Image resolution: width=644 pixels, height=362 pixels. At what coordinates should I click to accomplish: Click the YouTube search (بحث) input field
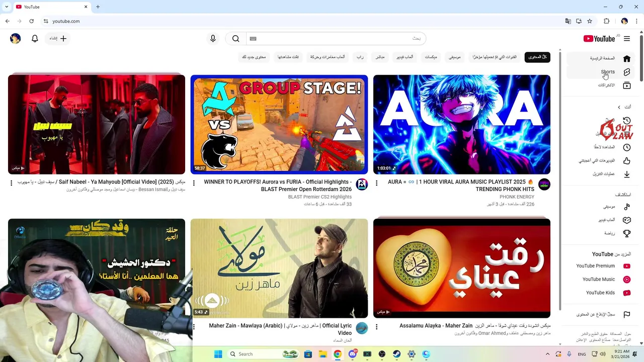coord(336,39)
